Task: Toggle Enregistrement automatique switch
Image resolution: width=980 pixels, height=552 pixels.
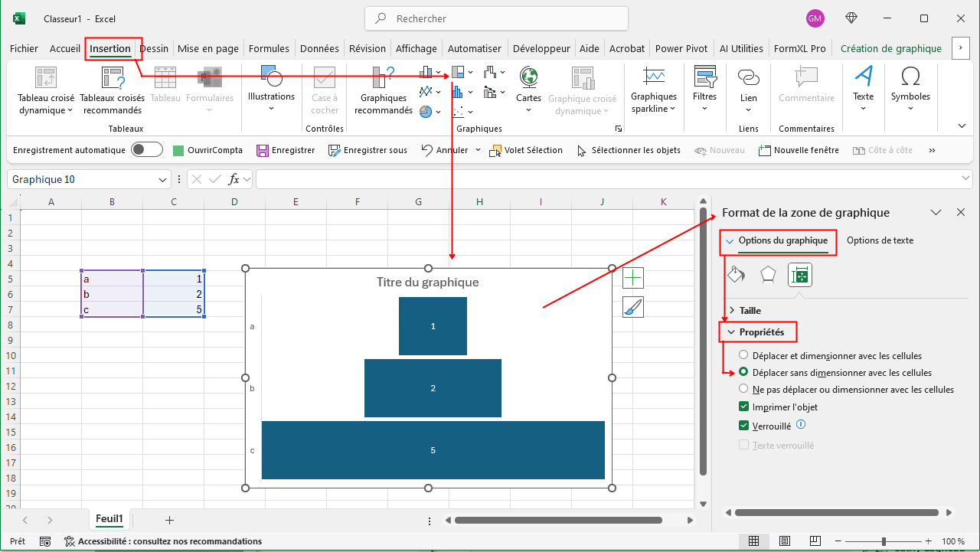Action: 147,150
